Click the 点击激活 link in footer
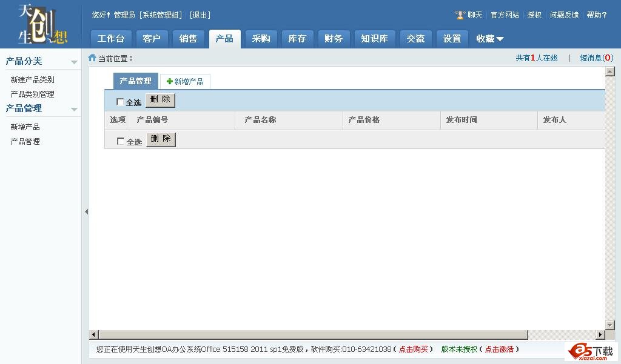The height and width of the screenshot is (364, 621). pos(499,349)
